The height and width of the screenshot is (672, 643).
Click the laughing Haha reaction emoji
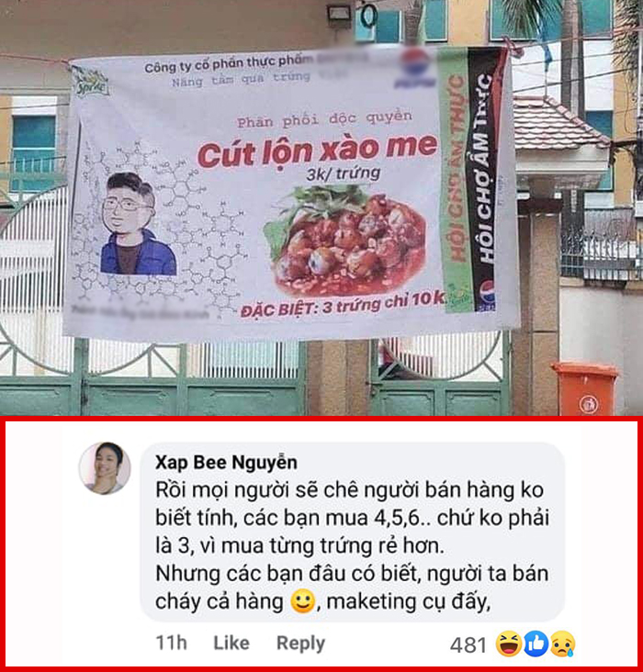click(509, 644)
